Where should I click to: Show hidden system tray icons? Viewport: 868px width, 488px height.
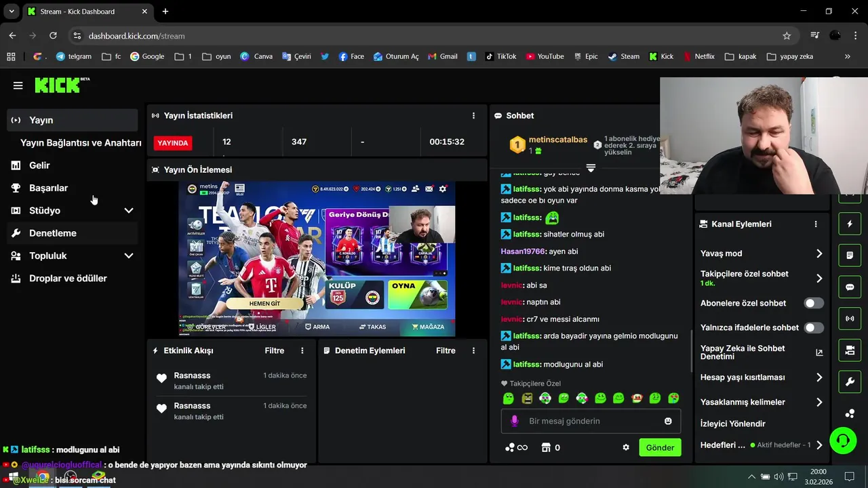pos(751,476)
